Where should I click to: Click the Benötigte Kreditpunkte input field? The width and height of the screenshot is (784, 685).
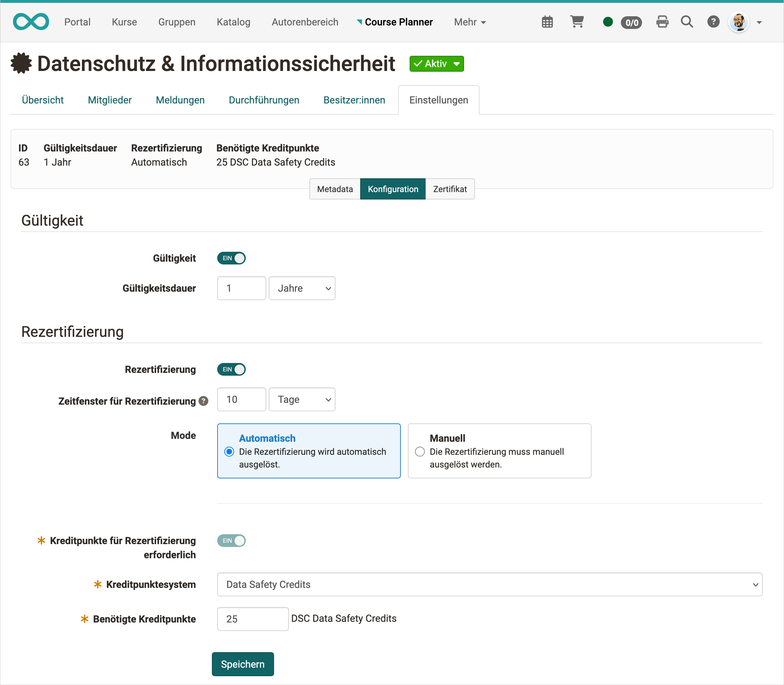[x=252, y=619]
